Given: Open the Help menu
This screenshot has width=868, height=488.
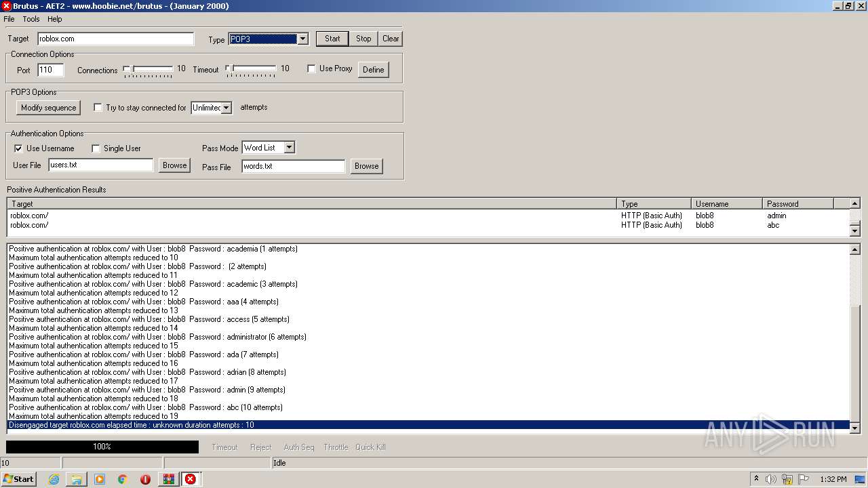Looking at the screenshot, I should tap(55, 19).
